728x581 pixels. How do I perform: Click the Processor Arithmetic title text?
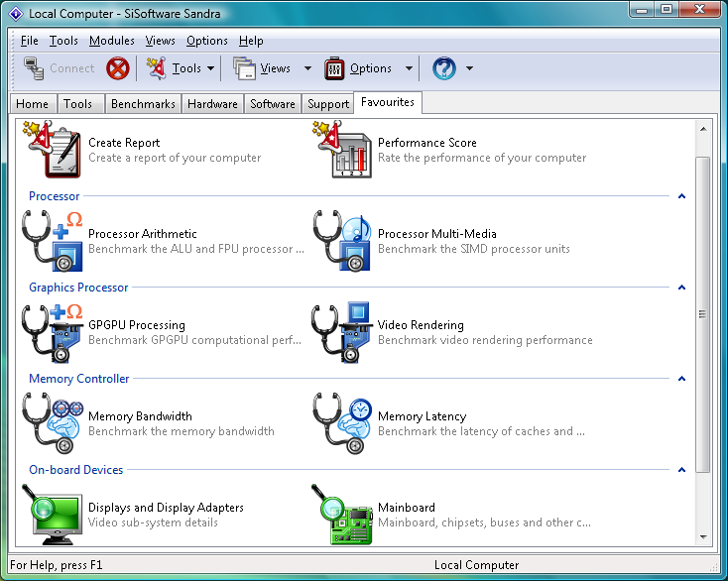(x=143, y=234)
